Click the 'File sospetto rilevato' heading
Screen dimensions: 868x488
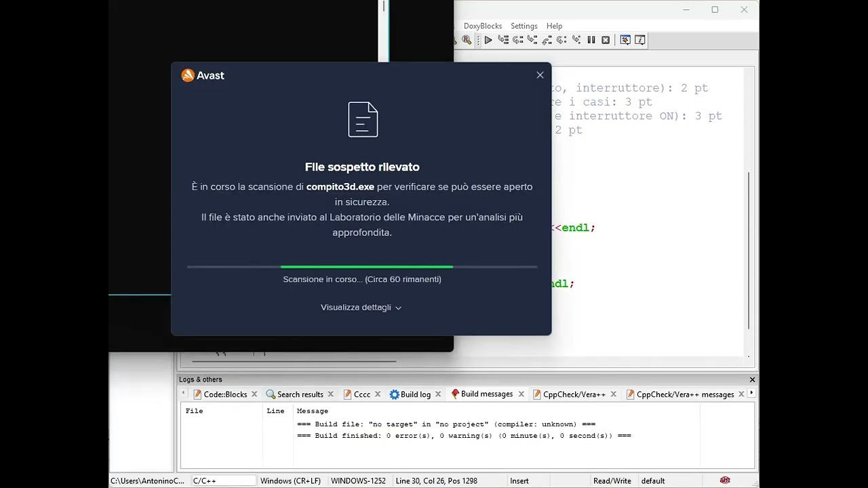tap(362, 167)
